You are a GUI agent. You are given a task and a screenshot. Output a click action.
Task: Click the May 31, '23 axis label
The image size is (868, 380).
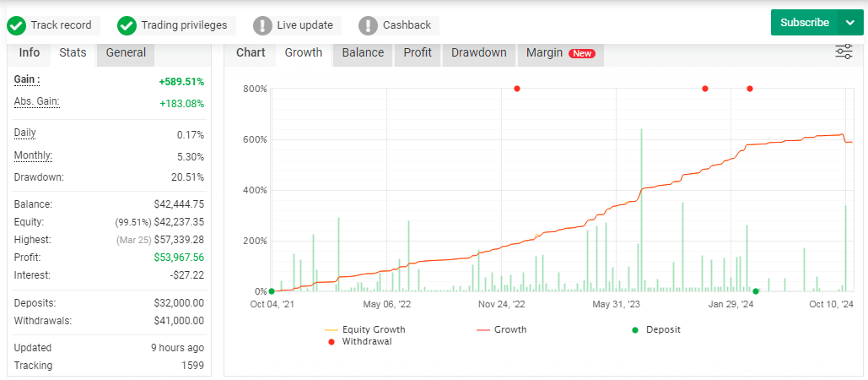pos(616,305)
